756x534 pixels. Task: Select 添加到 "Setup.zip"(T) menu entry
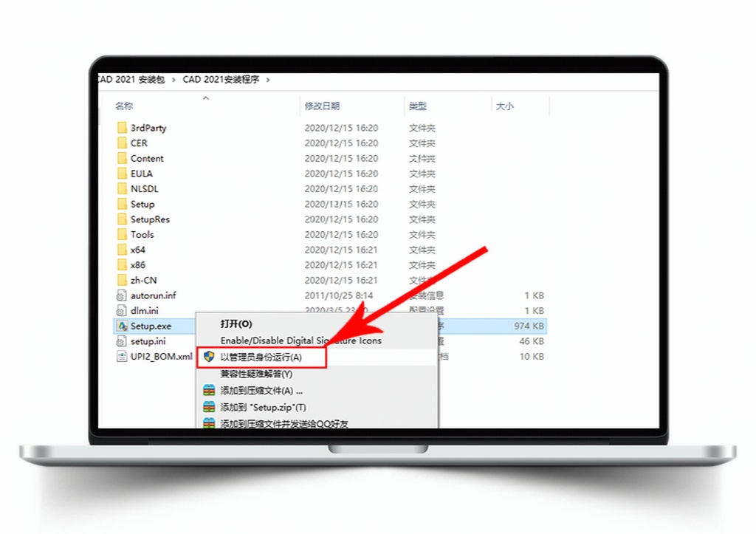[264, 407]
